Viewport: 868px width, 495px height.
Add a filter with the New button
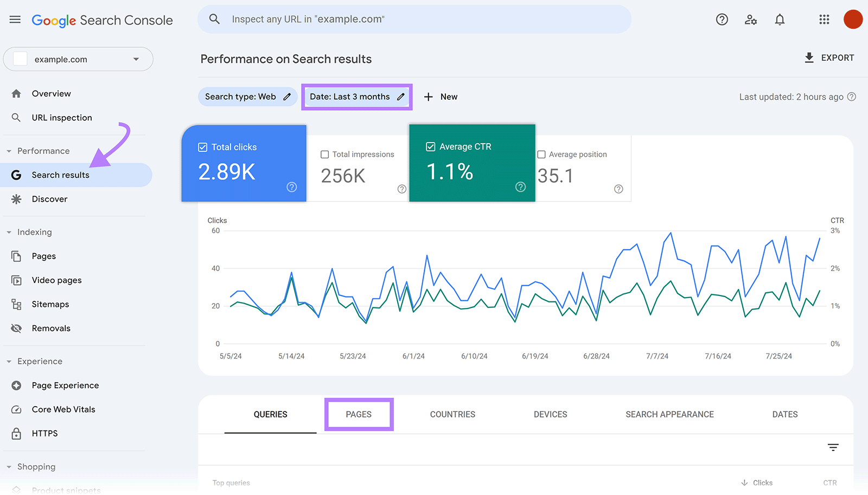pos(441,97)
